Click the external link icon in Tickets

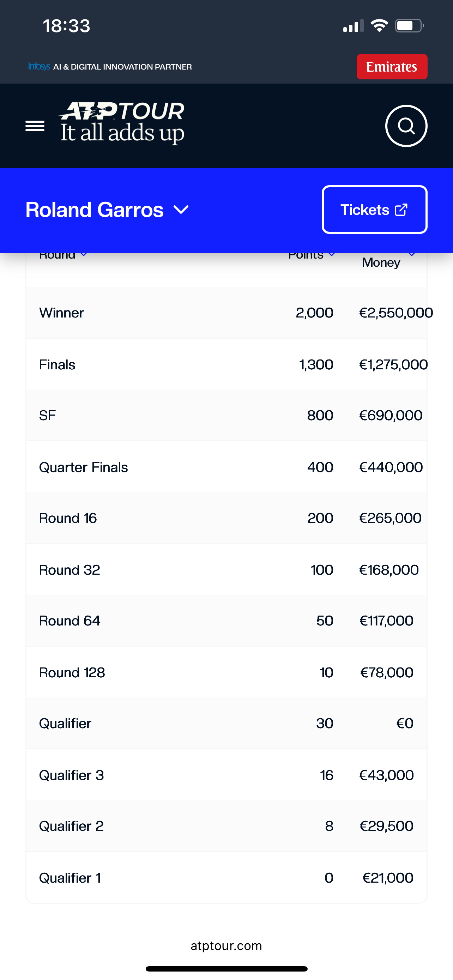point(401,210)
